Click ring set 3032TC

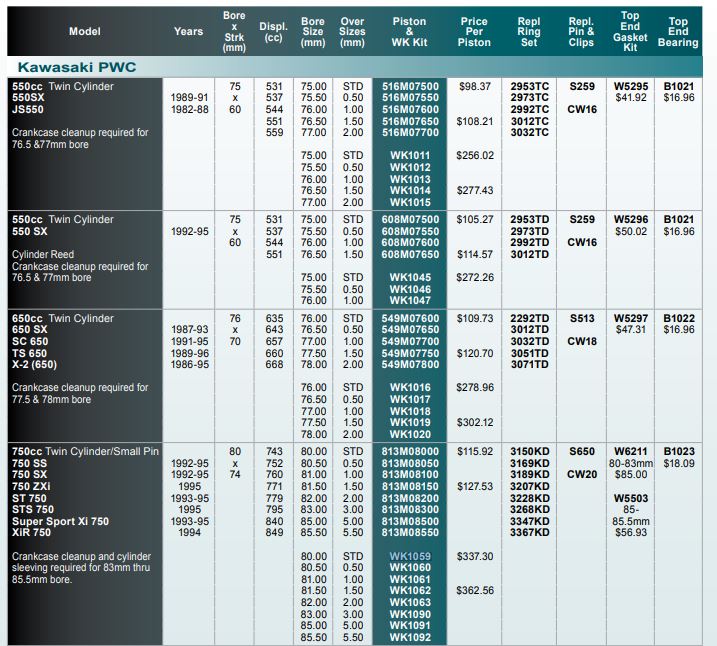pos(530,133)
